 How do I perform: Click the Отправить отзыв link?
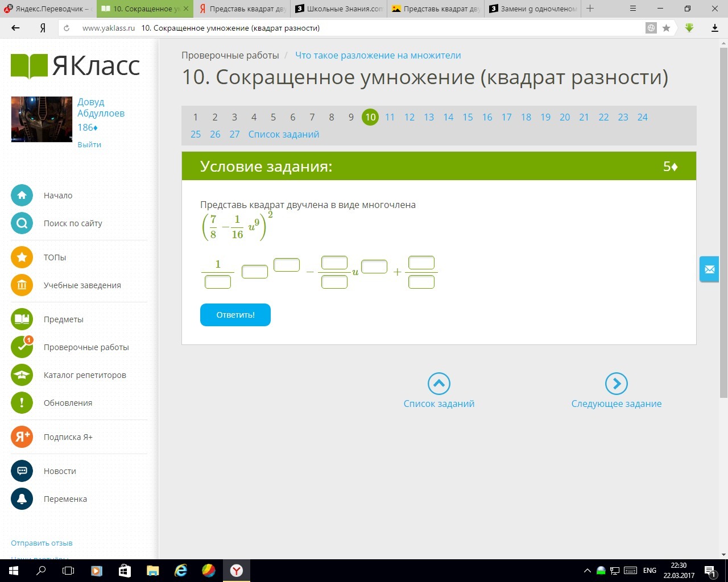[42, 543]
